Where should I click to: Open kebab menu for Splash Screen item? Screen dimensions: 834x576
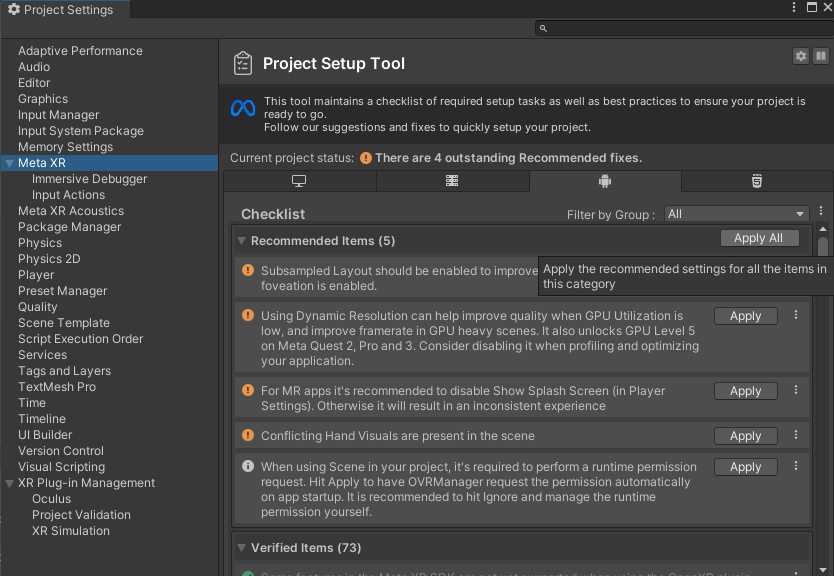pyautogui.click(x=796, y=390)
